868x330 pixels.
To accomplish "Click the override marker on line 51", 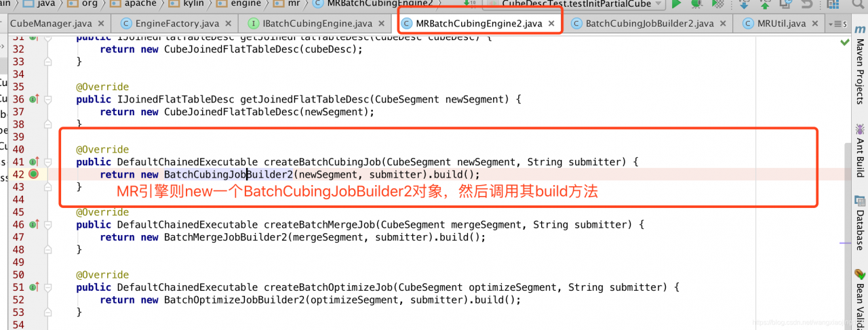I will pos(34,287).
